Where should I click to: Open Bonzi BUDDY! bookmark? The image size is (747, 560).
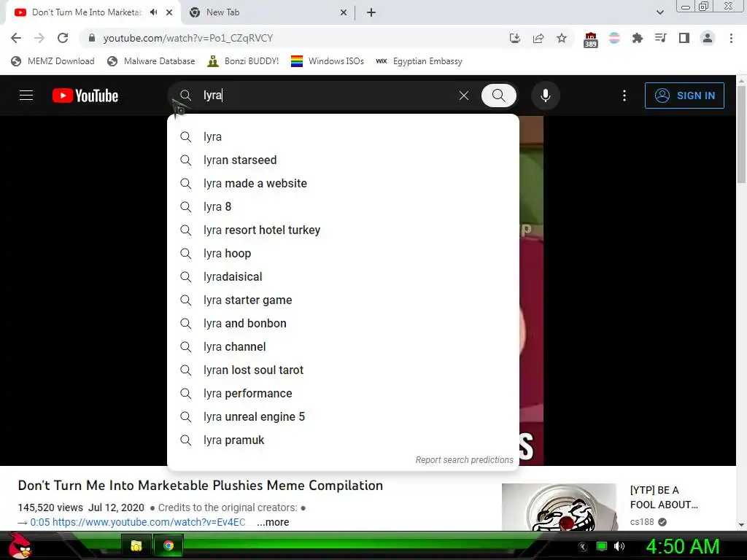pyautogui.click(x=244, y=61)
